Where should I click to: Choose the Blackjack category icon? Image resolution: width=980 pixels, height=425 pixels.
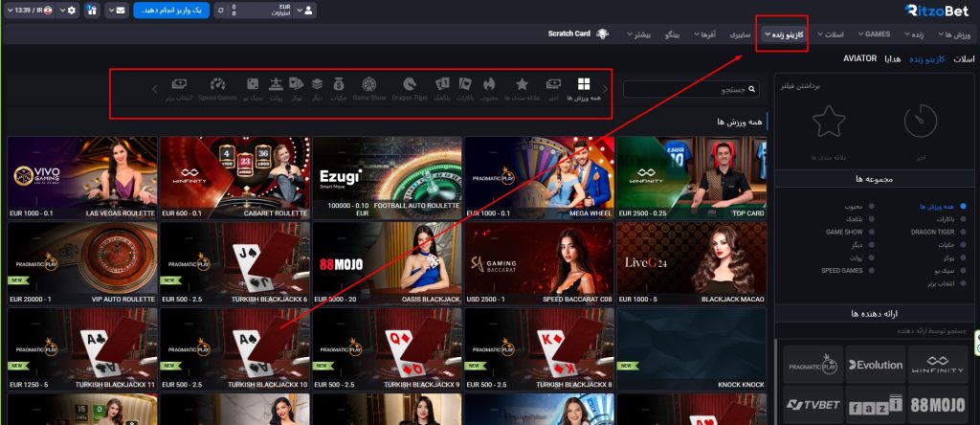[442, 84]
